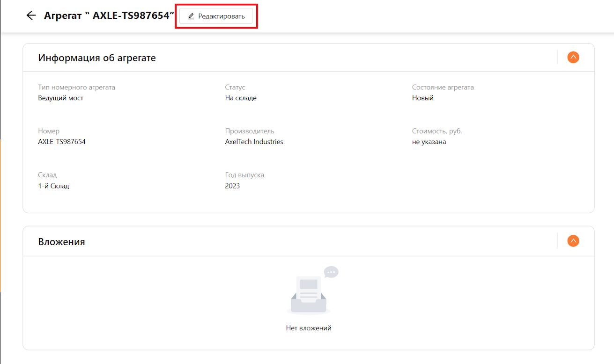Click the Ведущий мост aggregate type value

coord(61,98)
